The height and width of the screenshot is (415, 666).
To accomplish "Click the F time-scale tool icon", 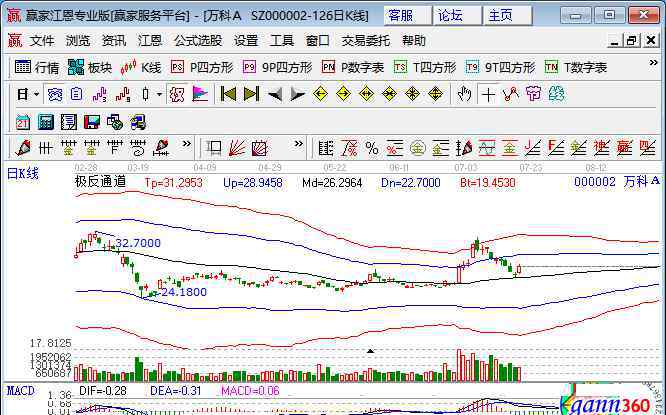I will tap(115, 148).
